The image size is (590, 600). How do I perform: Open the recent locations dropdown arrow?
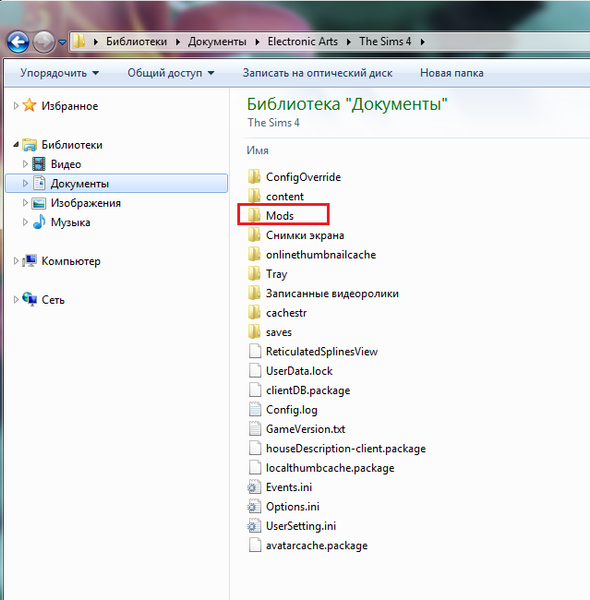point(62,42)
